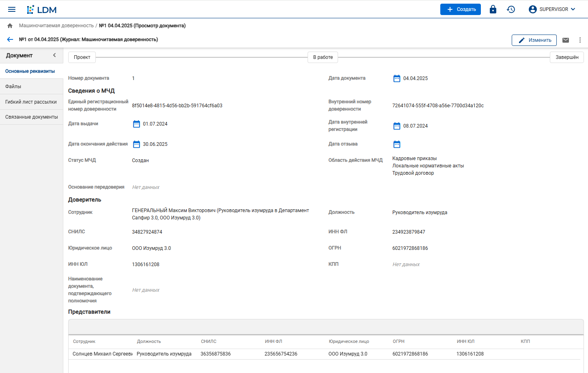Open the three-dot more options menu

580,40
